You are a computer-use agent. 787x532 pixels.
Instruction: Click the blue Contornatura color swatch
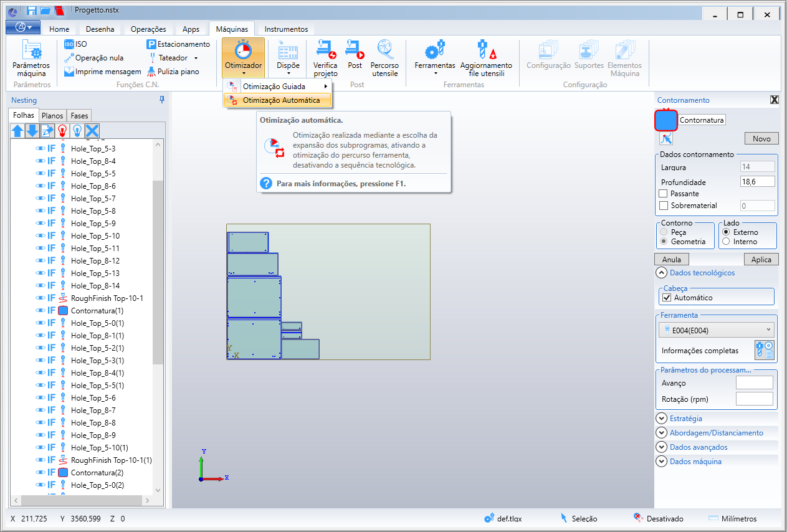[666, 120]
